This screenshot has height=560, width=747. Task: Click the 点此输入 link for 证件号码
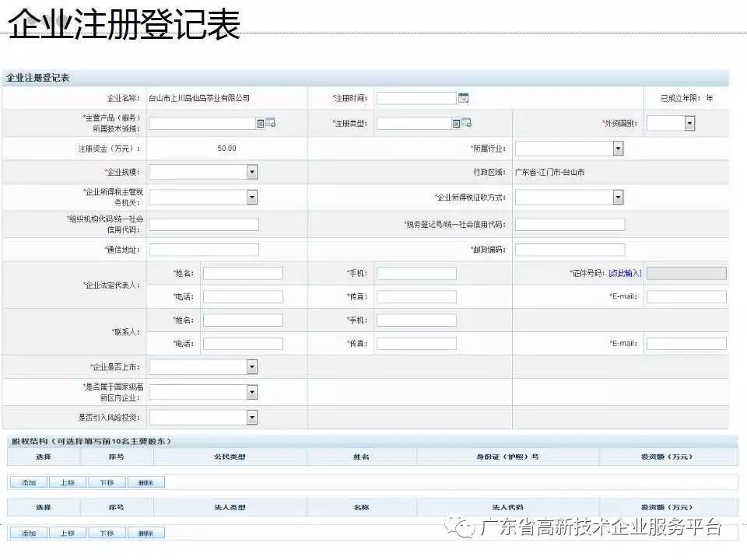coord(625,273)
